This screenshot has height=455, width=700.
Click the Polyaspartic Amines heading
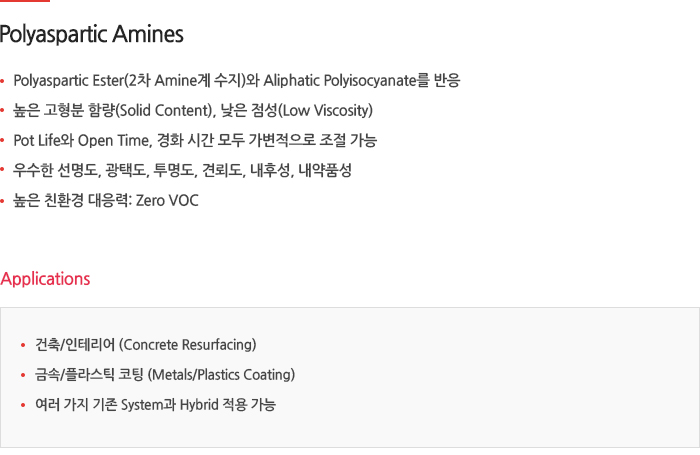point(92,34)
